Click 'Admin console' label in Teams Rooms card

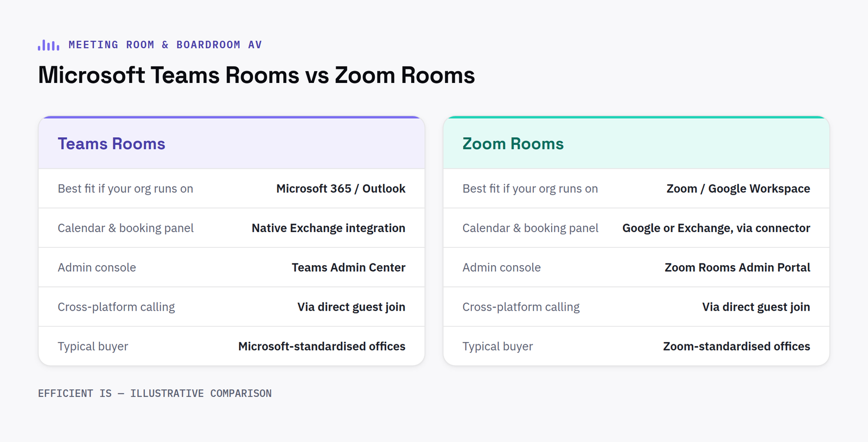[x=97, y=267]
